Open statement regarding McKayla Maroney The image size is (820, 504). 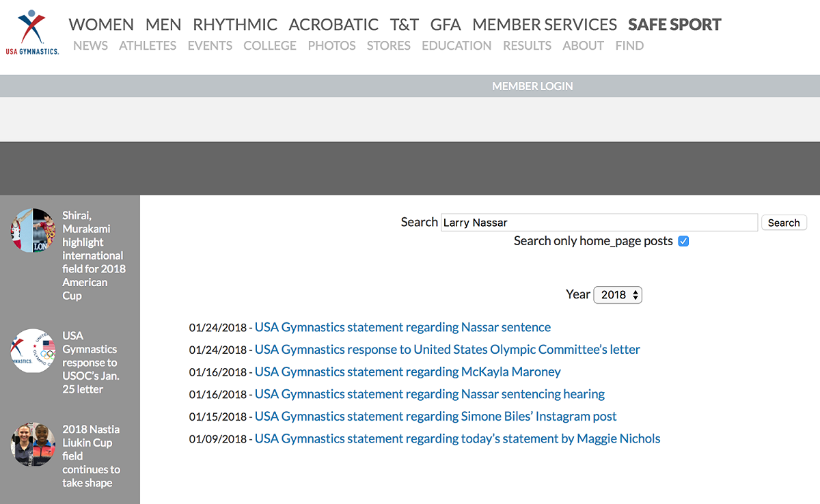click(x=408, y=372)
